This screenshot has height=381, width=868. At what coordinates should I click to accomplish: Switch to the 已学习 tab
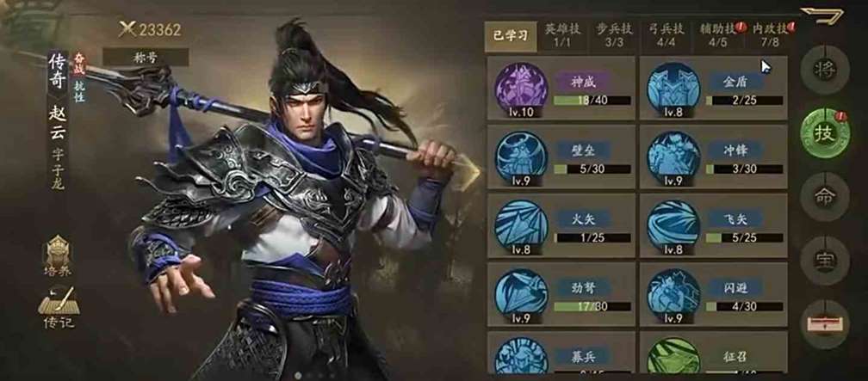tap(511, 37)
